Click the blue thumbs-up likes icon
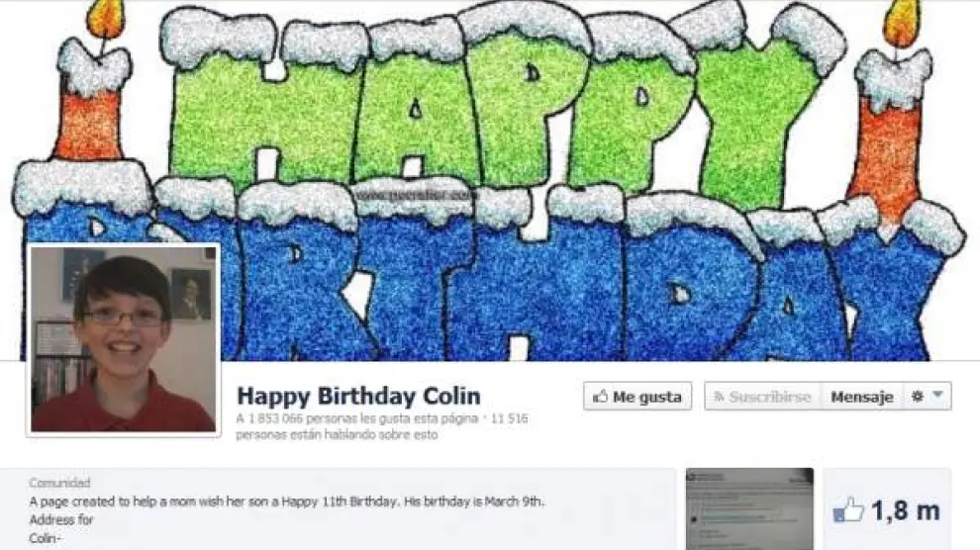Viewport: 980px width, 550px height. (x=848, y=509)
